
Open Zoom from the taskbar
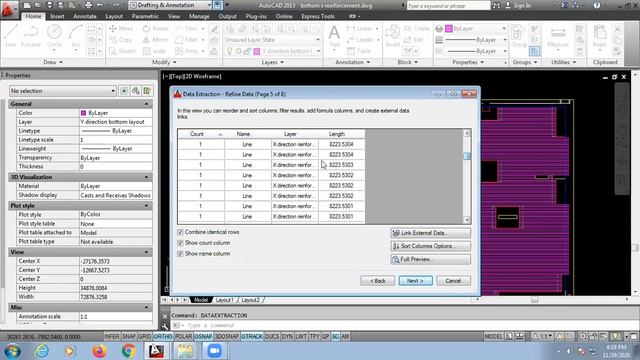214,351
